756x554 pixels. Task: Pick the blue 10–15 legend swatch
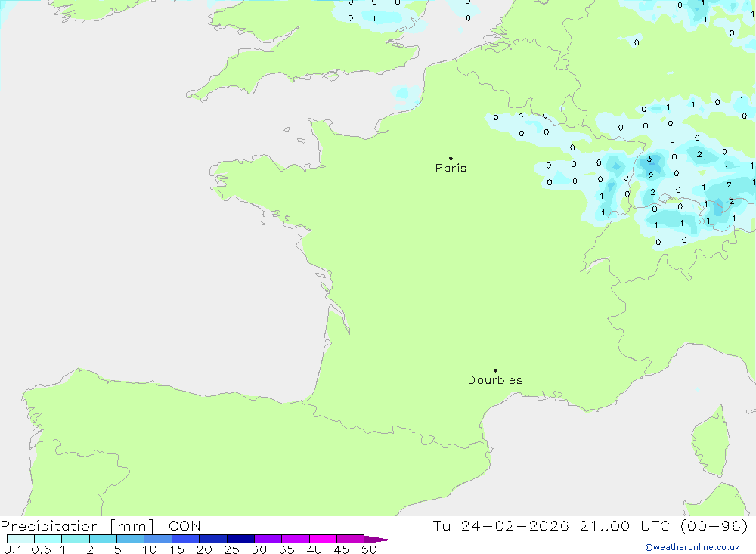(x=158, y=539)
